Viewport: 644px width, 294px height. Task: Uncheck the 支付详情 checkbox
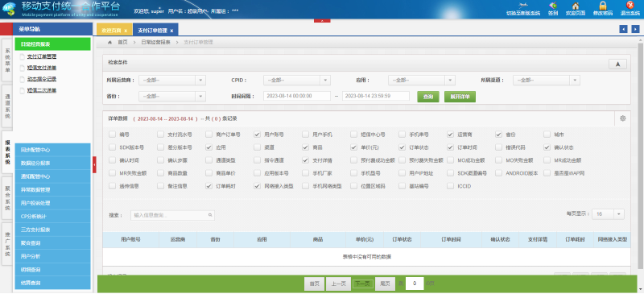tap(306, 160)
